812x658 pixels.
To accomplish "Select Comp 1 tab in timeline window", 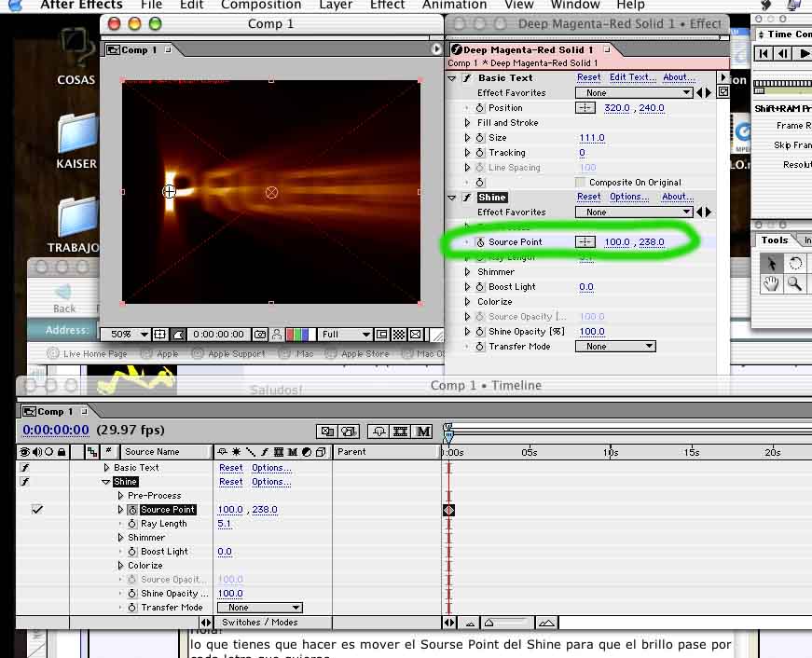I will pos(54,412).
